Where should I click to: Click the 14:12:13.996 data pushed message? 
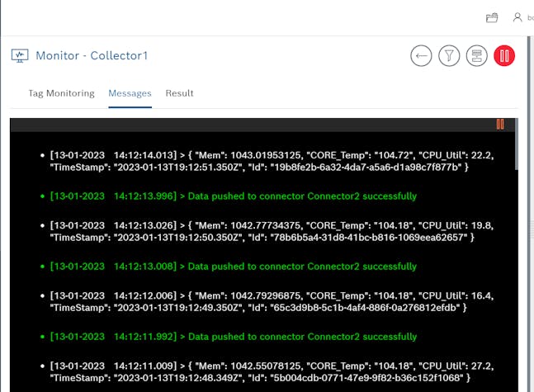pyautogui.click(x=233, y=196)
